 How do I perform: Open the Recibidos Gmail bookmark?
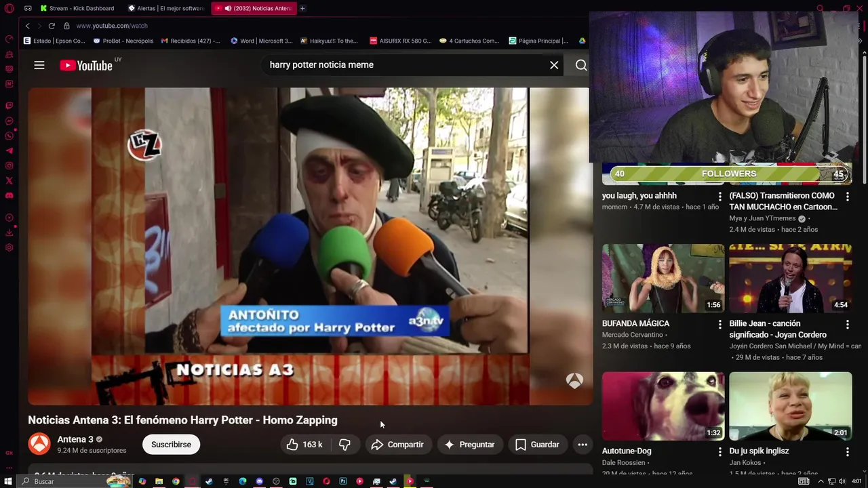191,41
